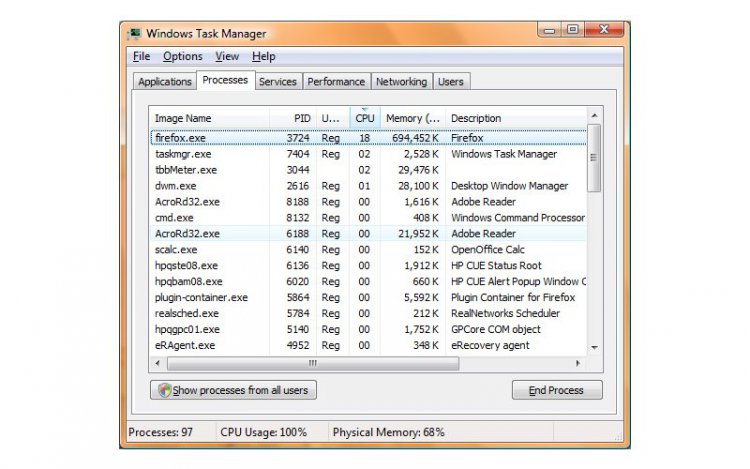Click Show processes from all users
The image size is (750, 469).
(233, 390)
